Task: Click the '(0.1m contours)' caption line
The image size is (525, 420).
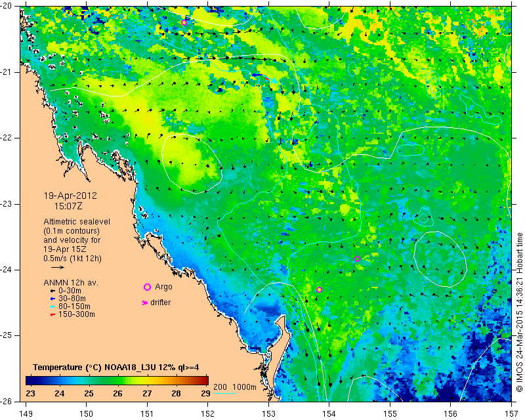Action: click(72, 231)
